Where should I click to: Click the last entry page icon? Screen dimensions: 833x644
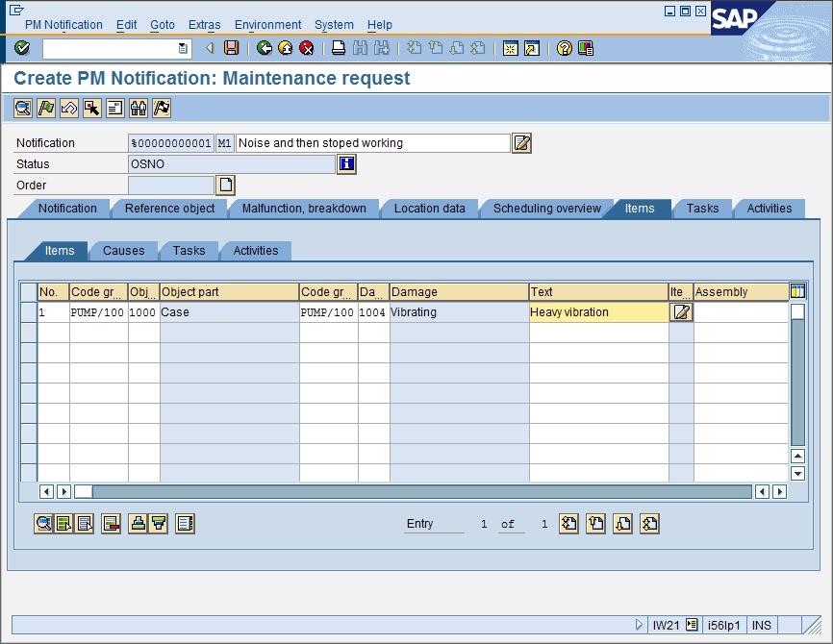(649, 524)
